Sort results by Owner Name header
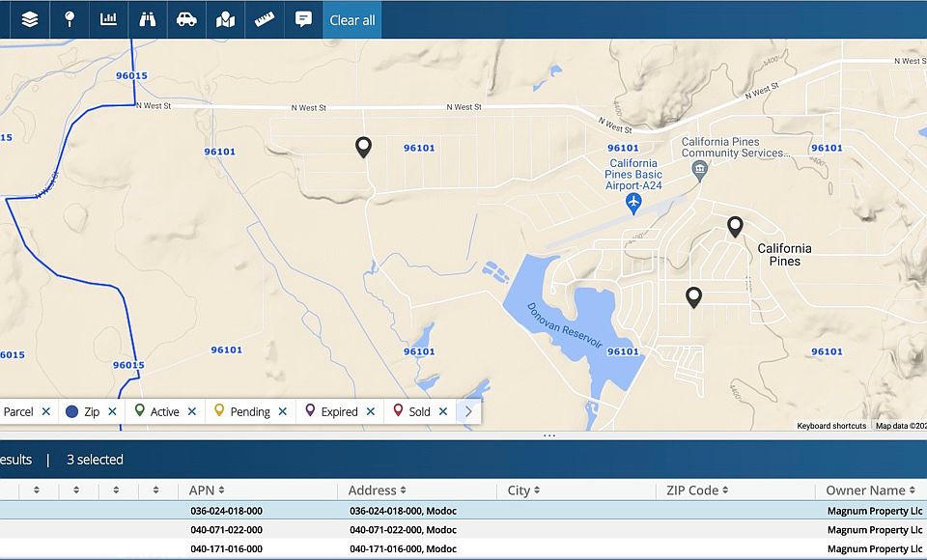This screenshot has width=927, height=560. point(870,490)
